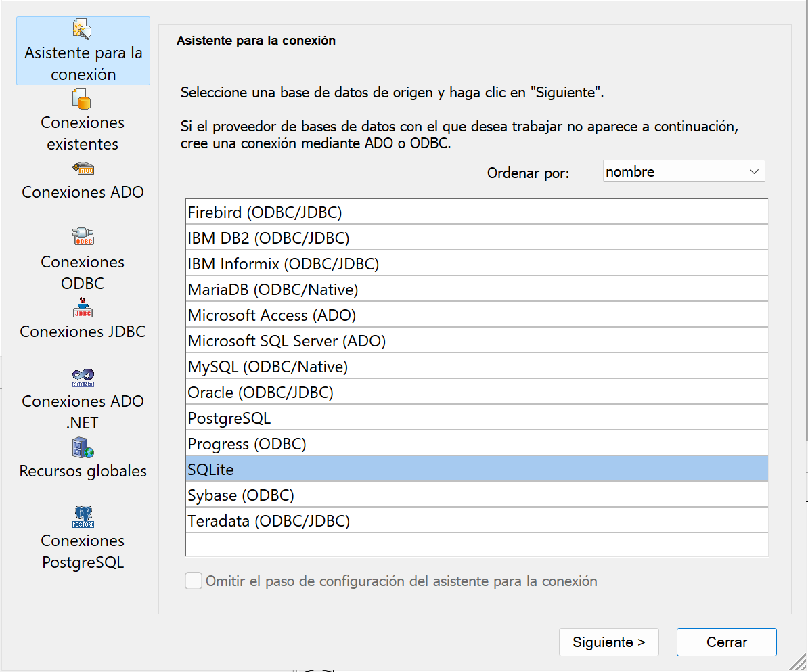The height and width of the screenshot is (672, 808).
Task: Click the Recursos globales server icon
Action: 83,448
